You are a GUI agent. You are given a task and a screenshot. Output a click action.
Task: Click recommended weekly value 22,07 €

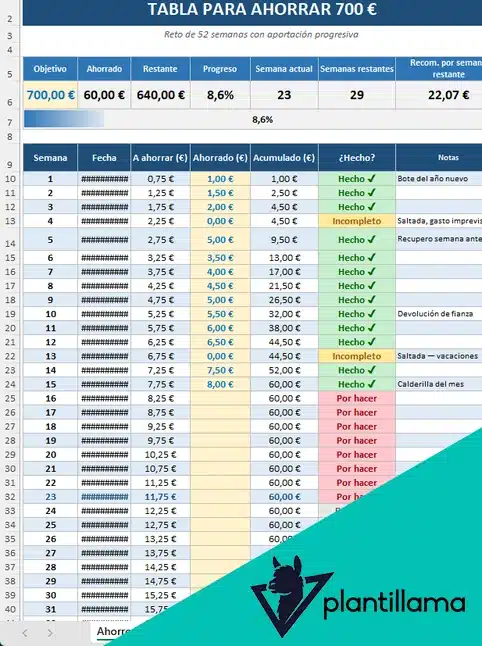439,95
